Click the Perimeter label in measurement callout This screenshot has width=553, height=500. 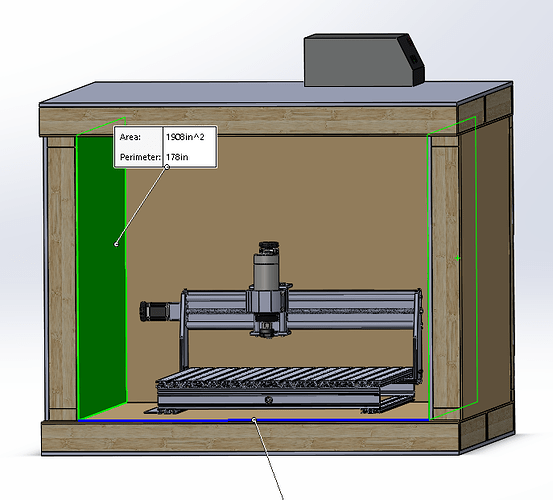tap(140, 157)
